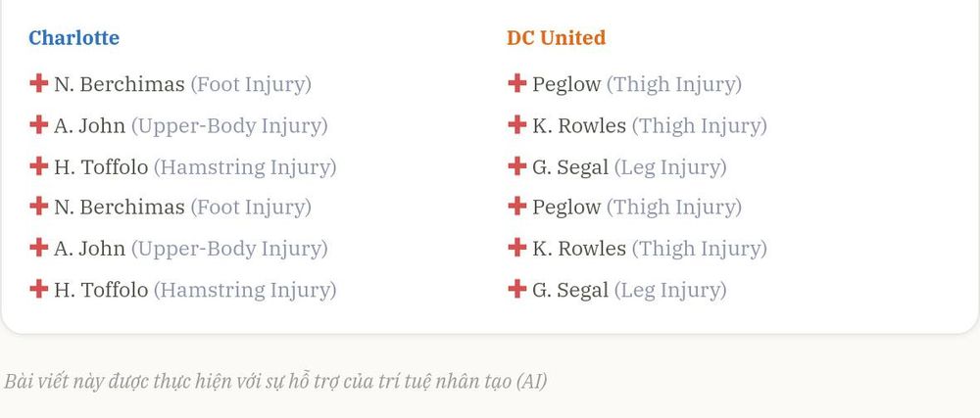Open the DC United team heading
Screen dimensions: 980x418
pos(557,37)
